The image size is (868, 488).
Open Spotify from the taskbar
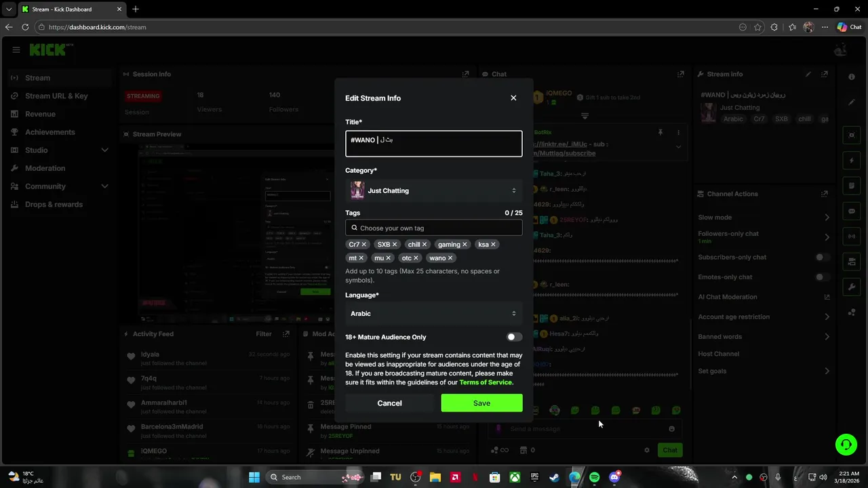tap(595, 477)
